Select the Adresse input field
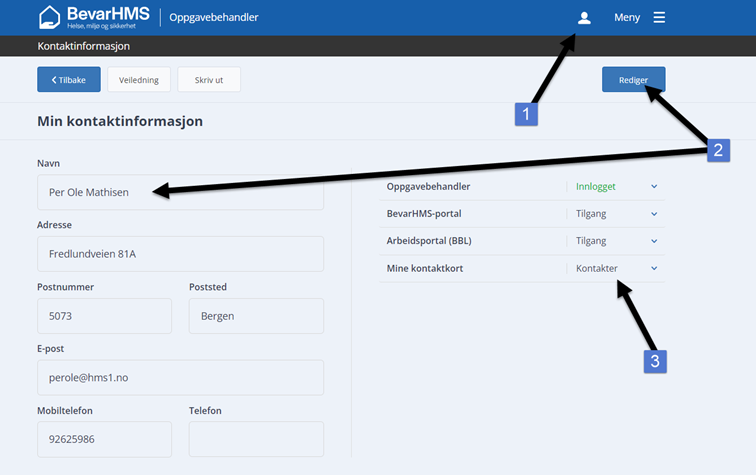The width and height of the screenshot is (756, 475). pyautogui.click(x=180, y=254)
